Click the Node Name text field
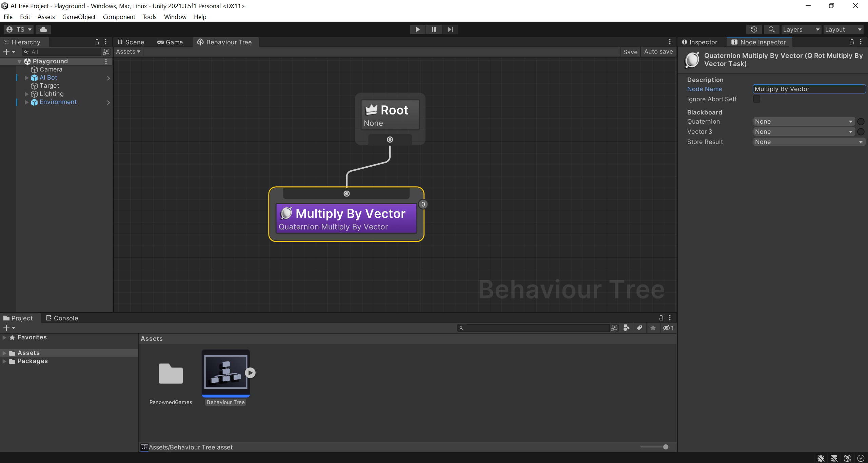868x463 pixels. (809, 89)
